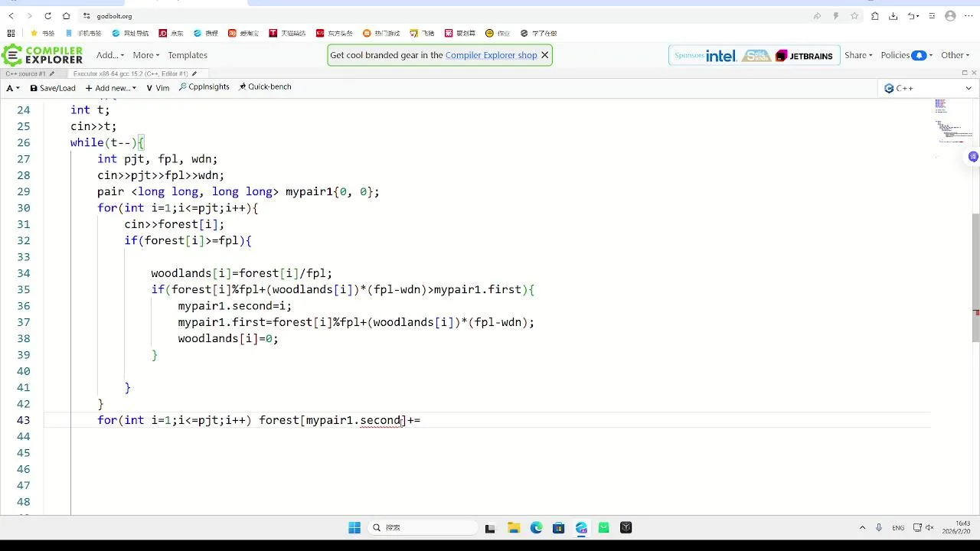Open Quick-bench for this code
Image resolution: width=980 pixels, height=551 pixels.
(265, 87)
